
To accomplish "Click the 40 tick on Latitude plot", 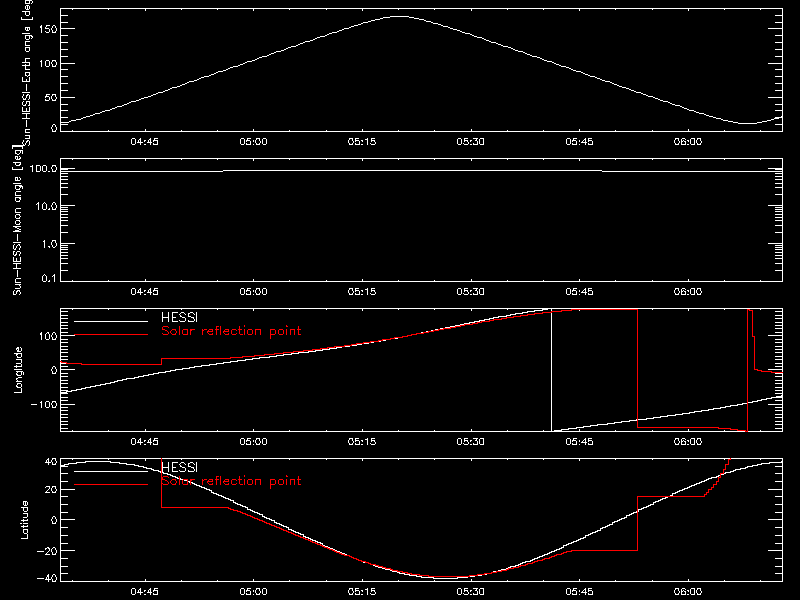I will point(51,462).
